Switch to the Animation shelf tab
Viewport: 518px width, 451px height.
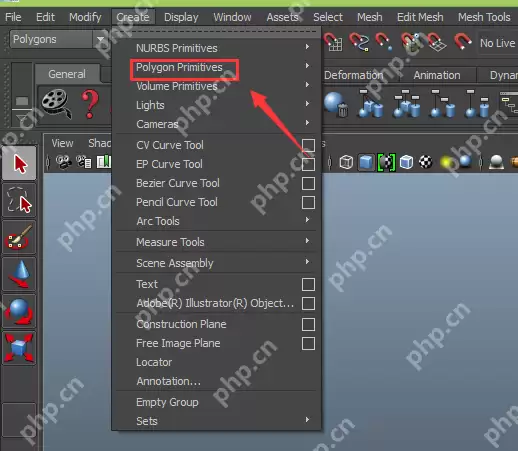pos(437,75)
